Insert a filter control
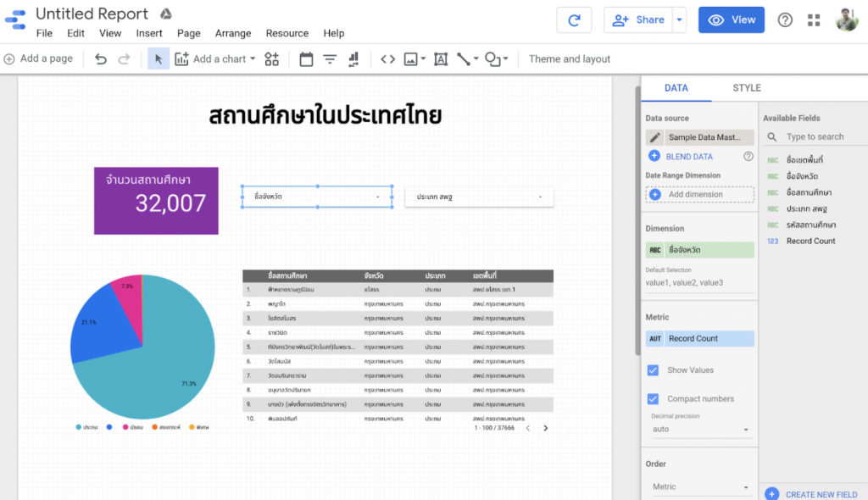This screenshot has height=500, width=868. point(330,58)
